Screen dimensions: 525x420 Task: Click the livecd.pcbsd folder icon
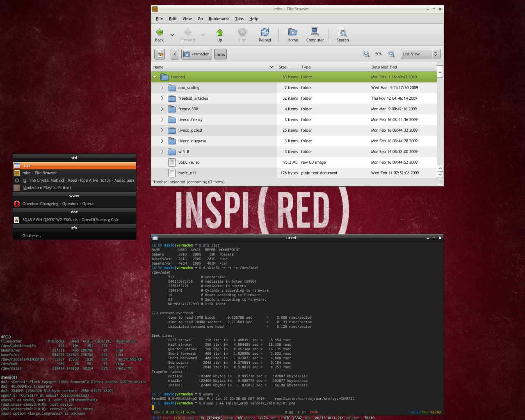[x=172, y=130]
